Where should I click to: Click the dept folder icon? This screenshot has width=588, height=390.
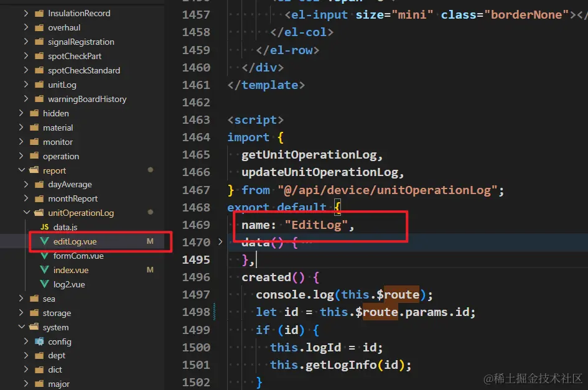(39, 356)
